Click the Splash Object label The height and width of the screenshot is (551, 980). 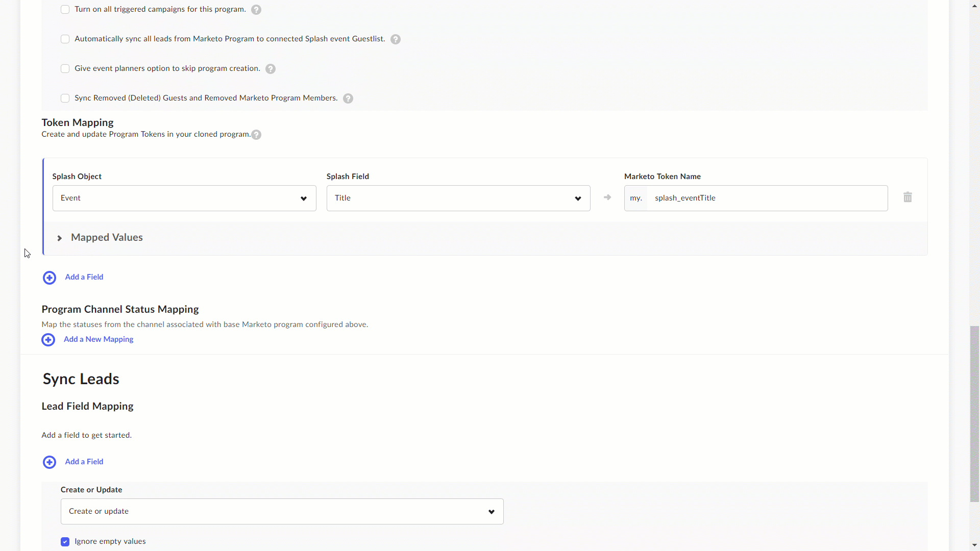[77, 177]
